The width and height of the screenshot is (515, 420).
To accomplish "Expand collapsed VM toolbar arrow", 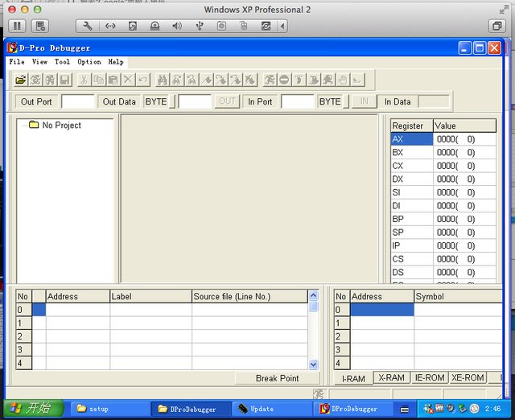I will (283, 26).
